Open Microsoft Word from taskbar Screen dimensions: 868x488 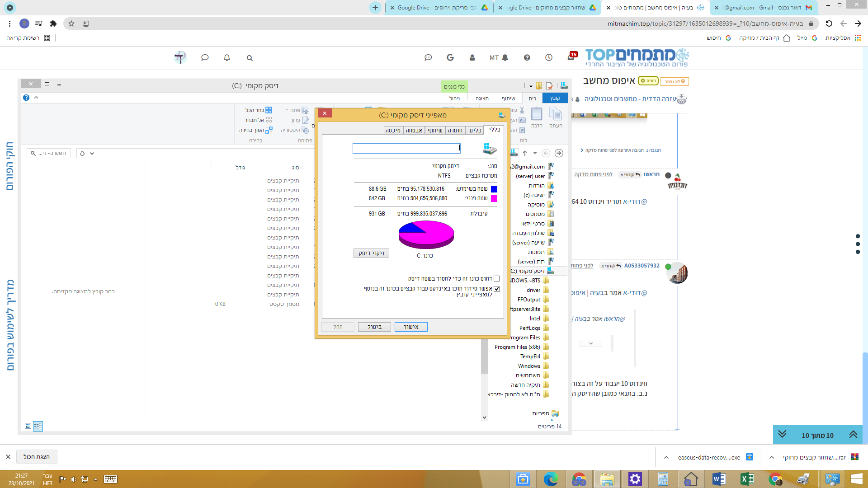pos(719,479)
